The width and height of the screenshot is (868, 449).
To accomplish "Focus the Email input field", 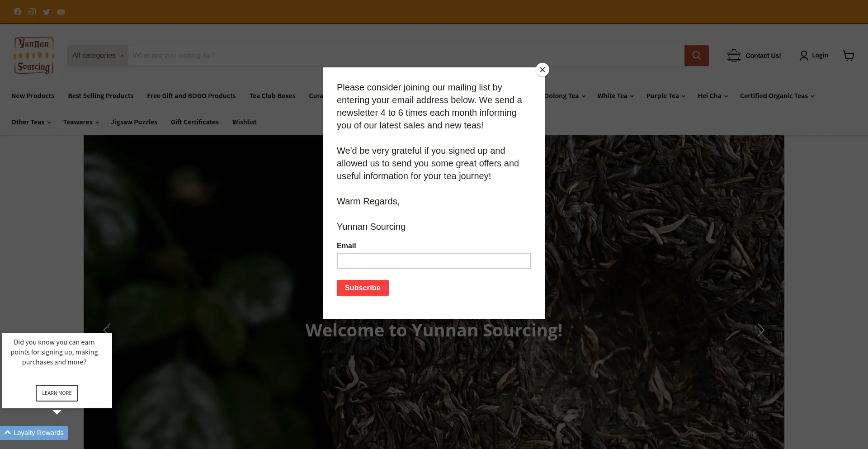I will [x=434, y=261].
